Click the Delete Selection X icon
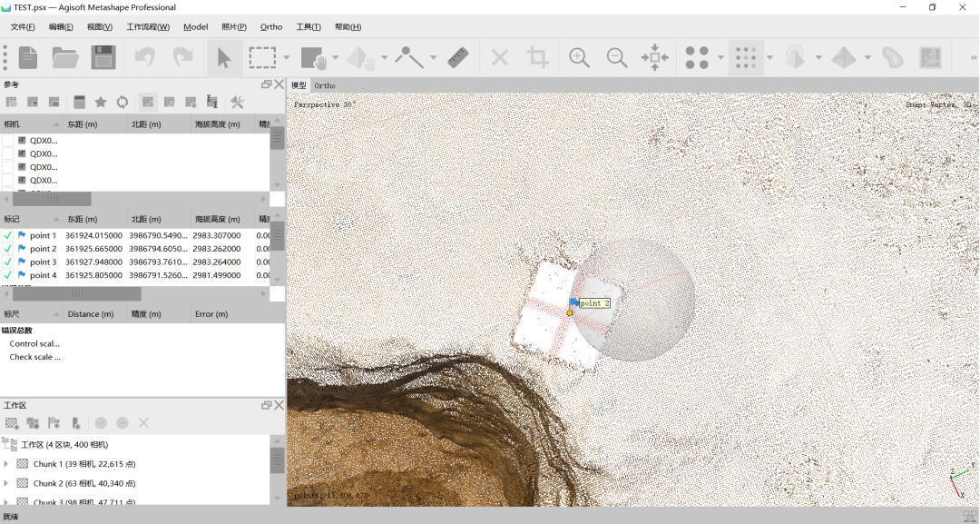980x524 pixels. [x=499, y=57]
